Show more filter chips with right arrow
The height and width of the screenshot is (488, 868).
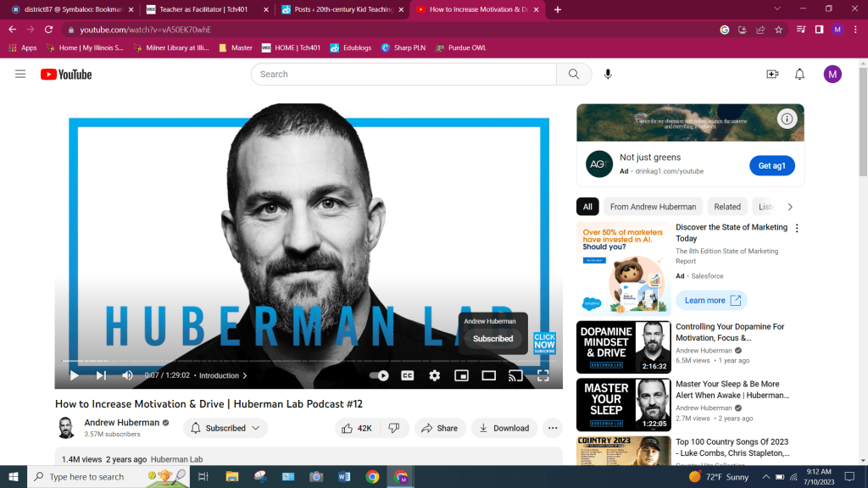[790, 207]
